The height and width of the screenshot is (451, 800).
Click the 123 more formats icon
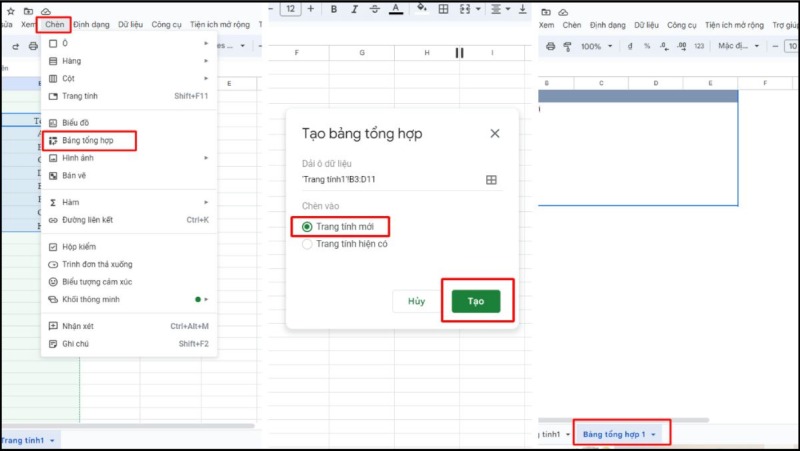pos(699,46)
